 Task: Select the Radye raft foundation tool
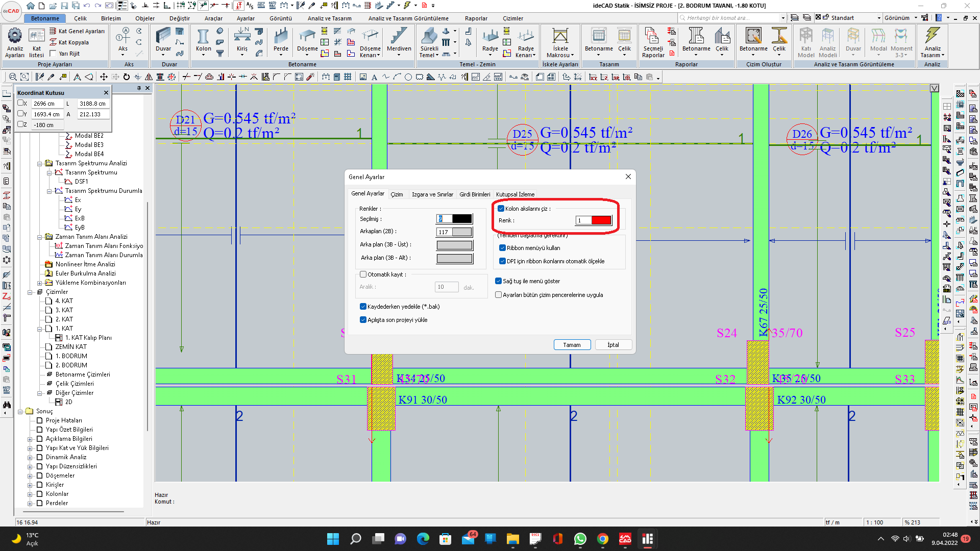(x=490, y=41)
